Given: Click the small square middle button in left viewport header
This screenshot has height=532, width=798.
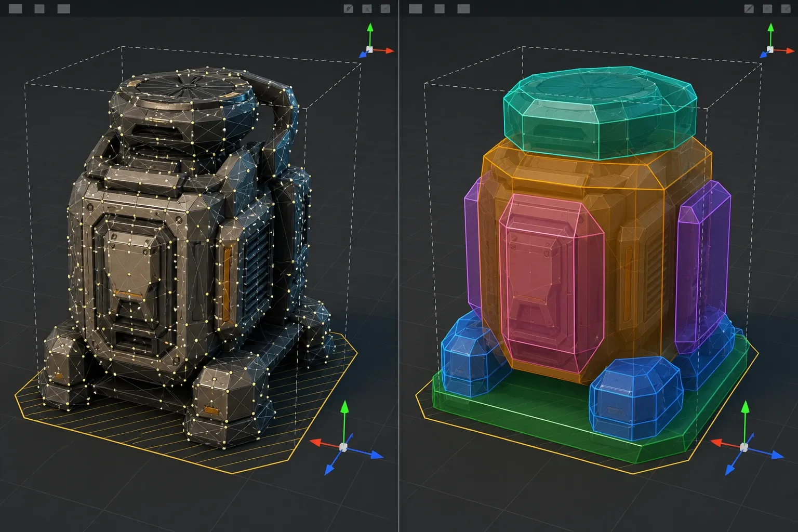Looking at the screenshot, I should click(x=39, y=9).
